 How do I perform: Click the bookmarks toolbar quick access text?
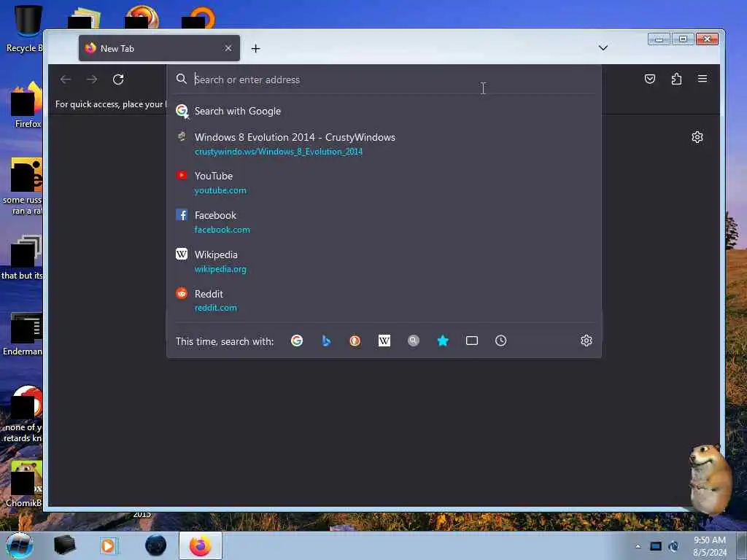[111, 104]
